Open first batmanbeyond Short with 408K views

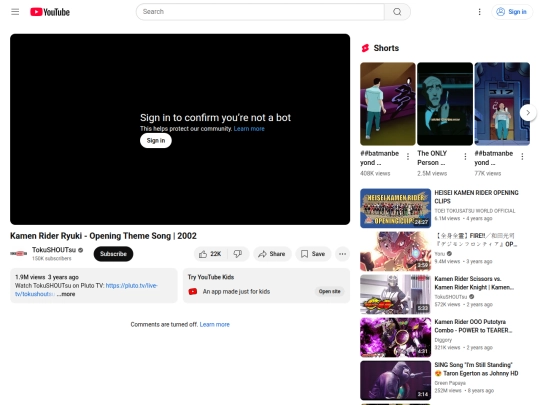tap(388, 104)
